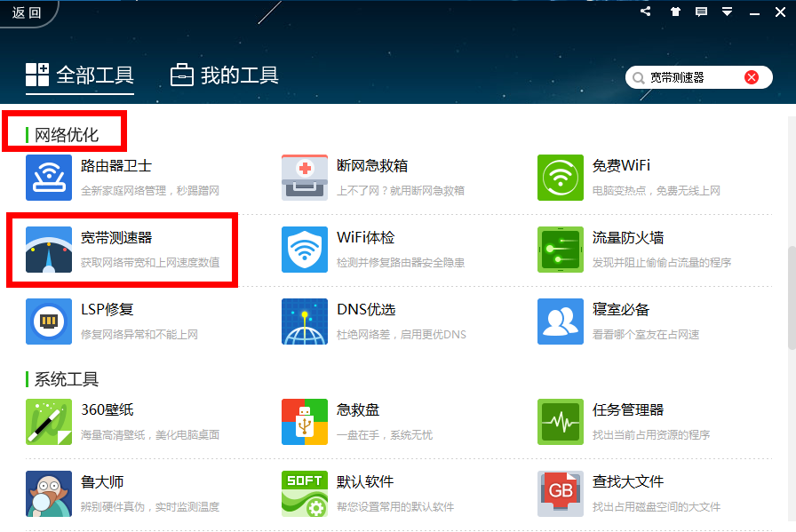Screen dimensions: 796x532
Task: Click the vertical scrollbar thumb
Action: [792, 298]
